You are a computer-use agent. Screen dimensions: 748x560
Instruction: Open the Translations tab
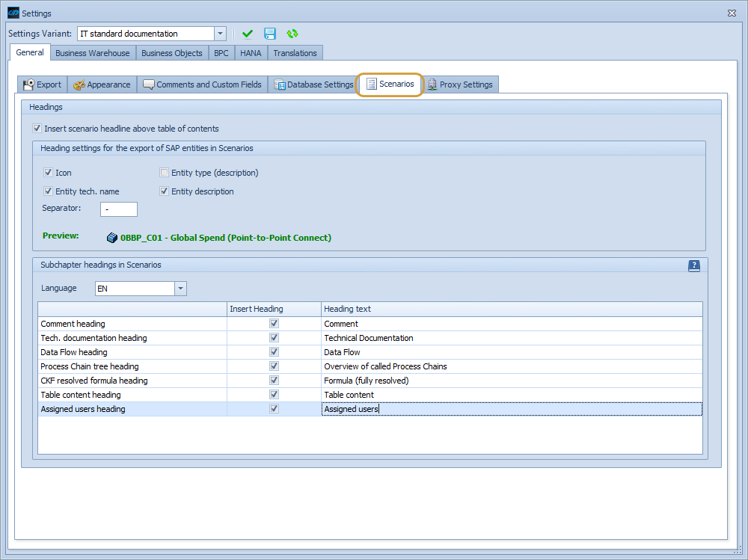coord(295,52)
